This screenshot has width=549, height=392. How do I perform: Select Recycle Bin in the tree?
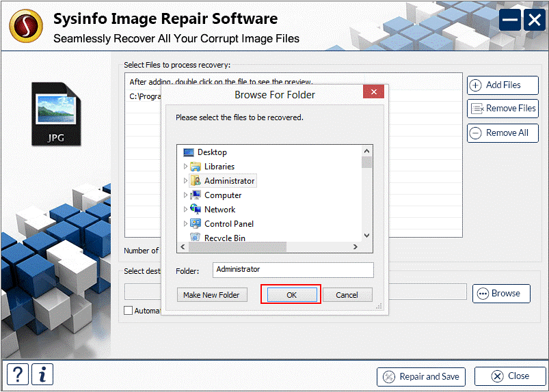click(x=225, y=238)
